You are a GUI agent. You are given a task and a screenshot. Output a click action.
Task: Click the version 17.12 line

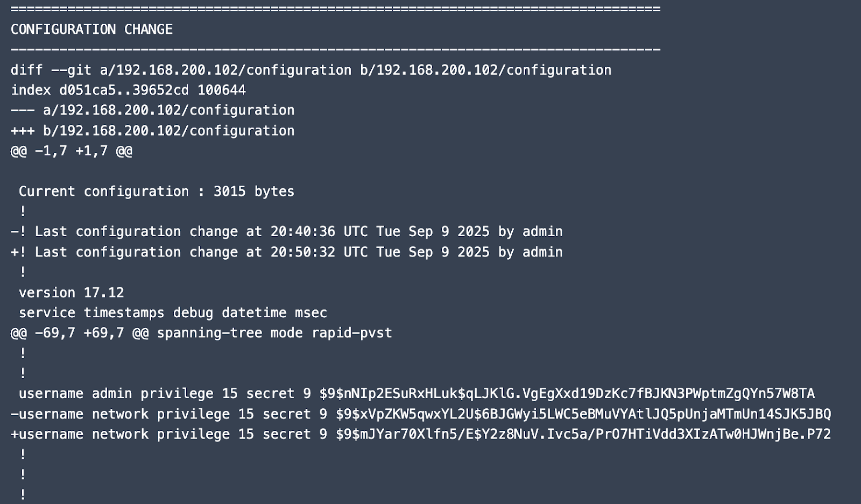[x=71, y=293]
